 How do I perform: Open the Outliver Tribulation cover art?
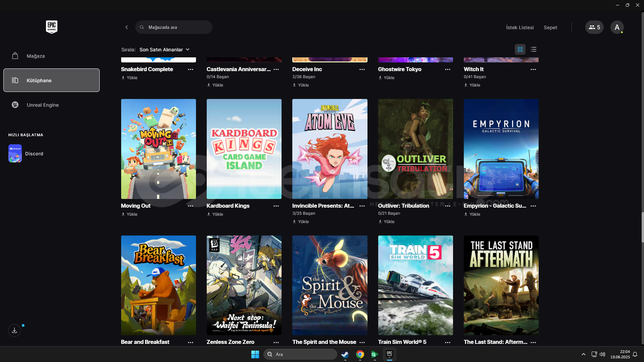415,149
